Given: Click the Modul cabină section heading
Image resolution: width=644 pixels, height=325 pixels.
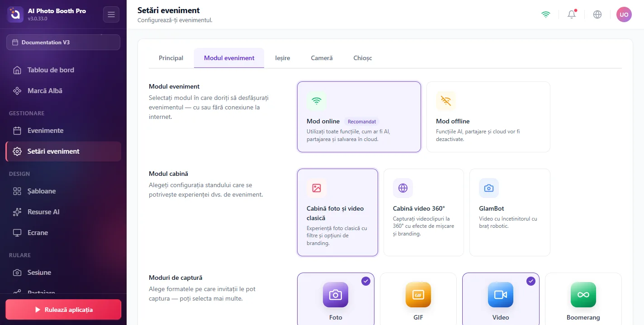Looking at the screenshot, I should pyautogui.click(x=168, y=174).
